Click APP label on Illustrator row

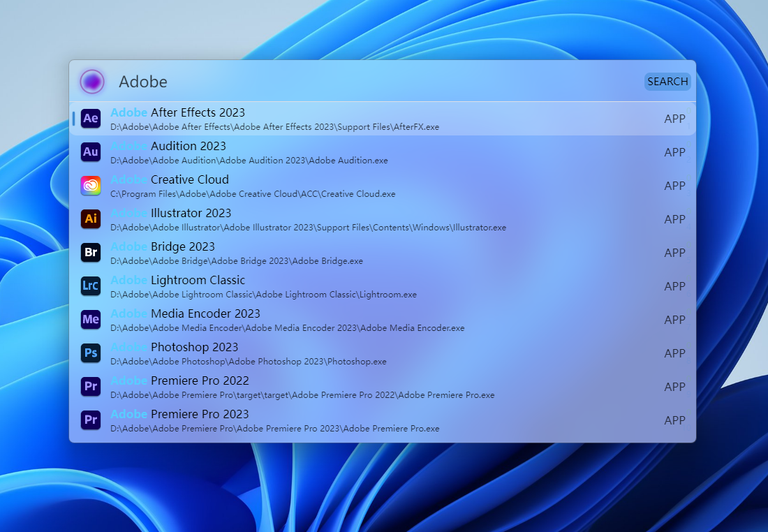(x=674, y=219)
